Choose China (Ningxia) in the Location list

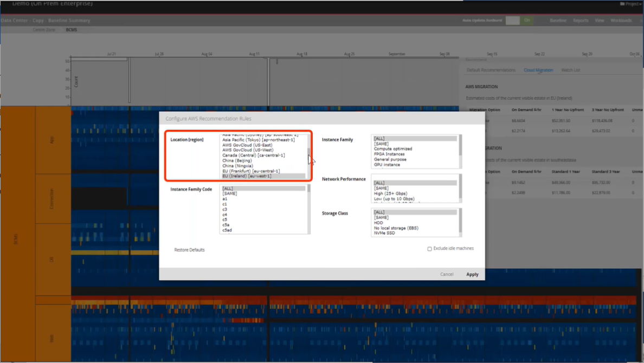[x=237, y=166]
